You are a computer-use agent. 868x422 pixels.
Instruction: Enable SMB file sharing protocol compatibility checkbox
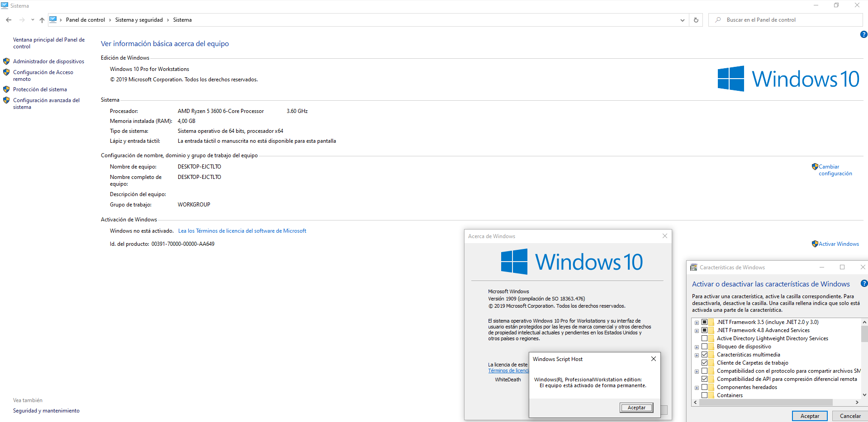[704, 371]
